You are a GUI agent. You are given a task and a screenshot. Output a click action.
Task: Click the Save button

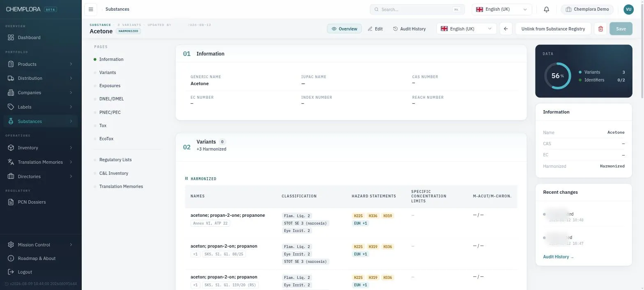(x=621, y=29)
